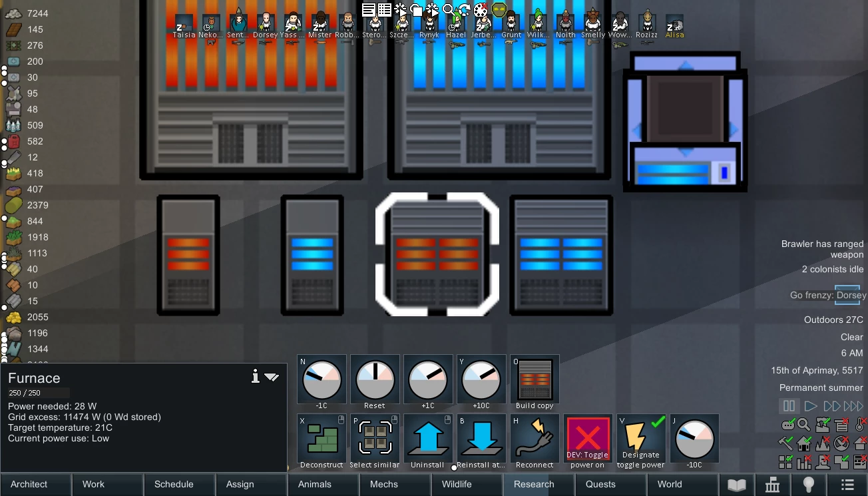
Task: Toggle the thermometer temperature overlay
Action: 860,424
